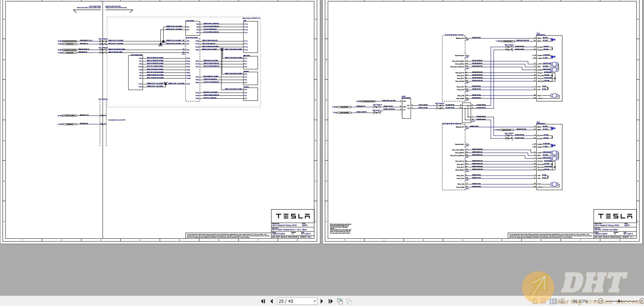
Task: Click the 'SHEET 30.1' label
Action: [x=305, y=237]
